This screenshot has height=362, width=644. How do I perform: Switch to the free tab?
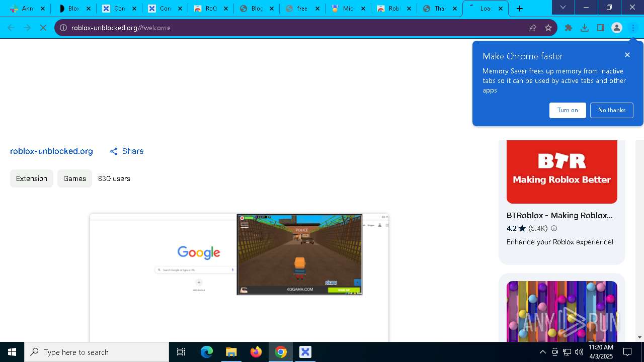[302, 9]
